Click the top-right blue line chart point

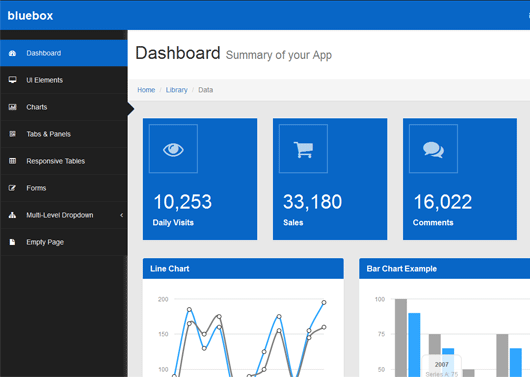pos(324,302)
